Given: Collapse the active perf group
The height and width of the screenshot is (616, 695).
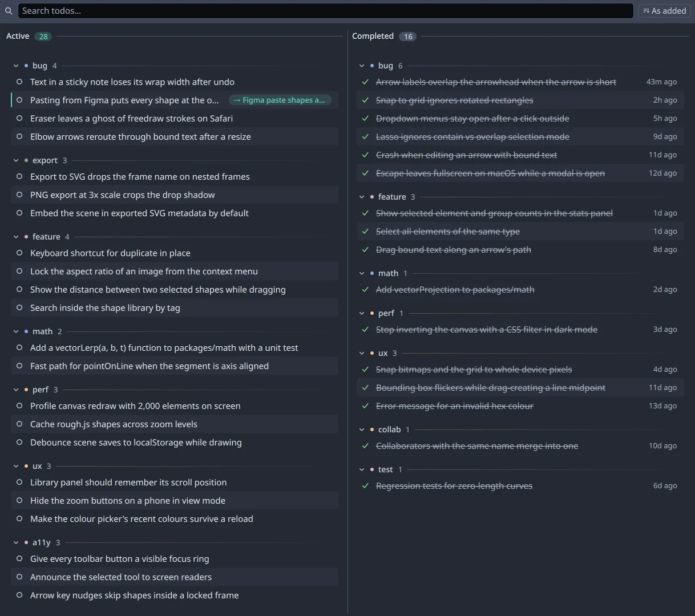Looking at the screenshot, I should 16,390.
